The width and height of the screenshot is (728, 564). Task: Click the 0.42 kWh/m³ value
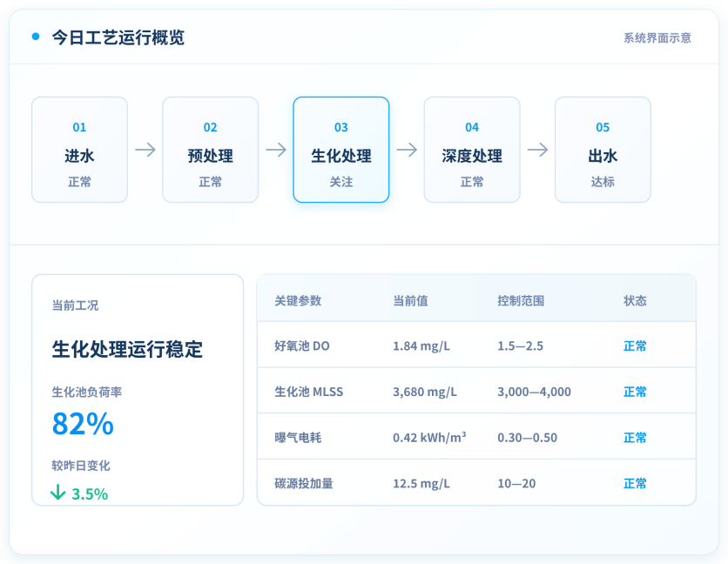pyautogui.click(x=429, y=437)
